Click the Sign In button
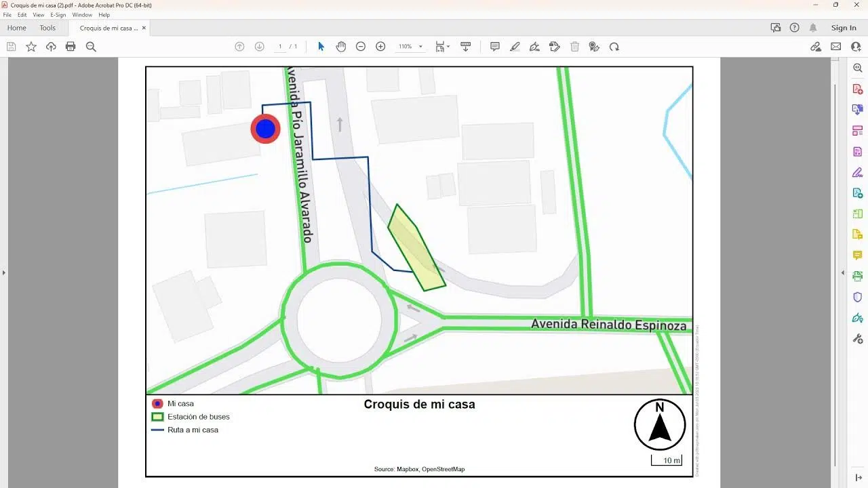 pyautogui.click(x=844, y=28)
